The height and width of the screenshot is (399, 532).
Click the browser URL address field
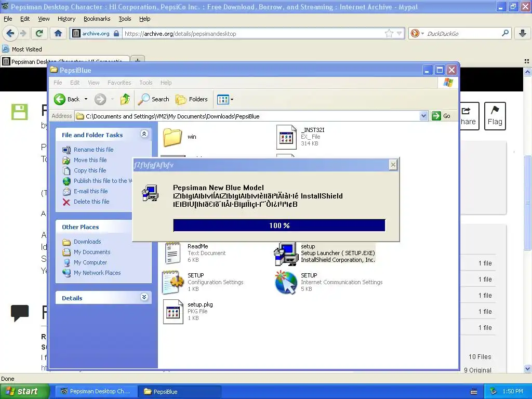pos(254,34)
